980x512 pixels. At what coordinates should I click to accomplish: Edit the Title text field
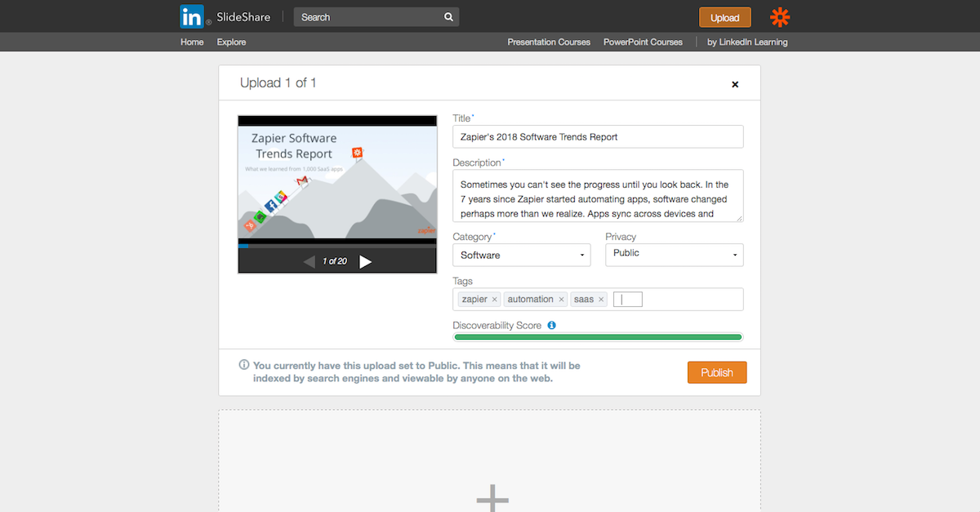click(x=598, y=136)
